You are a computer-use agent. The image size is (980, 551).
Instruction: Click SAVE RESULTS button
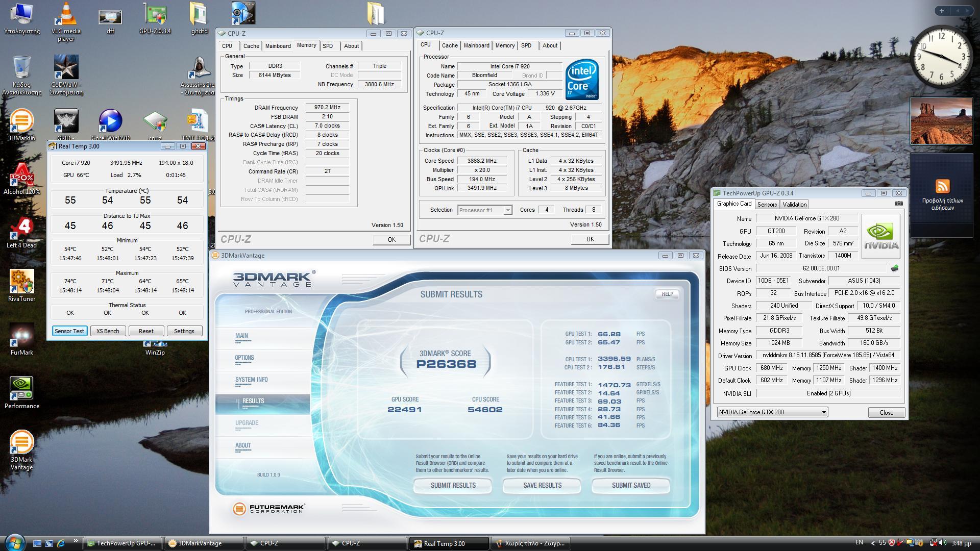pos(542,486)
